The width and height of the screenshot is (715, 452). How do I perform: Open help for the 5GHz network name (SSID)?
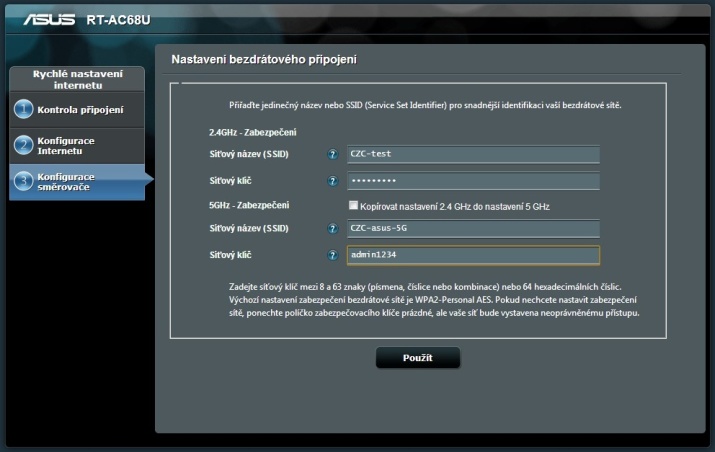[x=333, y=229]
